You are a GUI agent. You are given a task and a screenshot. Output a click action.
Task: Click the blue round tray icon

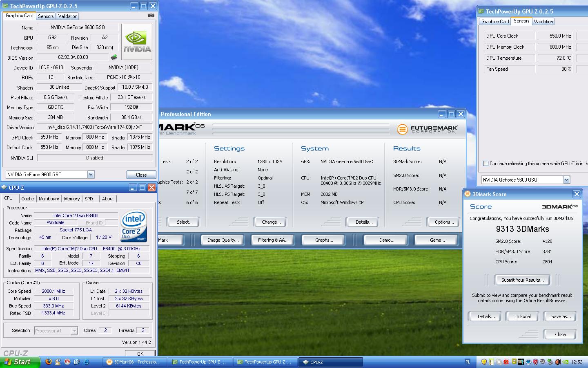point(528,362)
